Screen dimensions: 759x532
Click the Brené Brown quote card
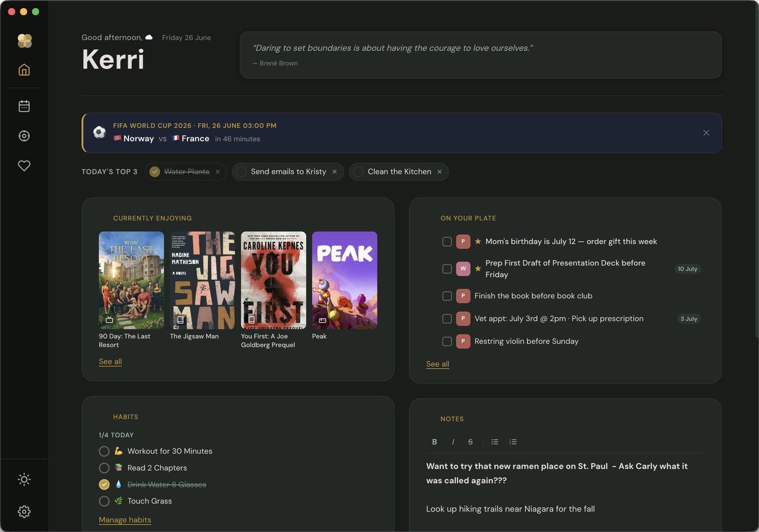click(480, 55)
